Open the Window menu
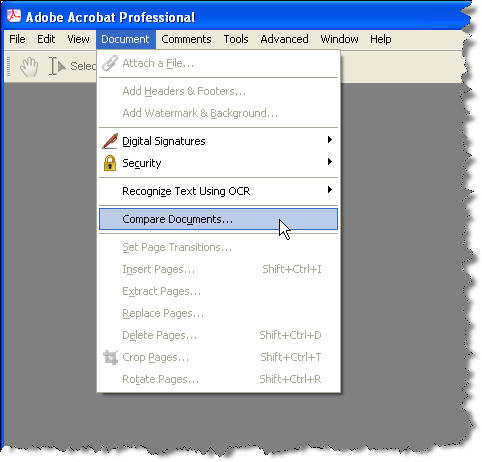The height and width of the screenshot is (462, 482). (x=339, y=39)
